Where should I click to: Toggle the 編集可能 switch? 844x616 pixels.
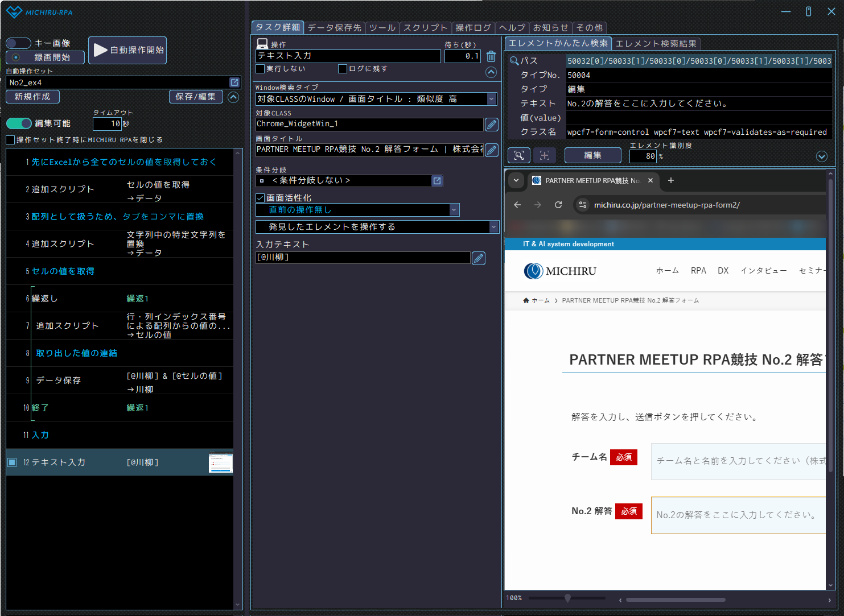pyautogui.click(x=19, y=123)
